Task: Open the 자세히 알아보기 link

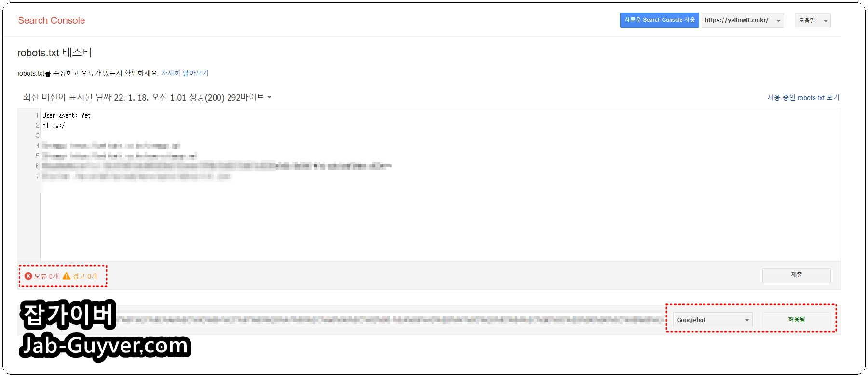Action: pyautogui.click(x=185, y=73)
